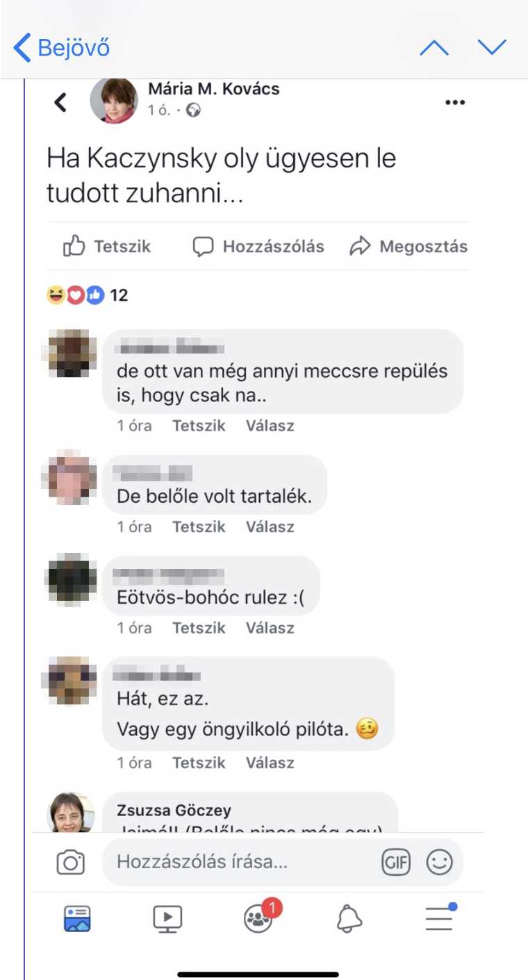Show previous message with up chevron
The image size is (528, 980).
[x=434, y=48]
